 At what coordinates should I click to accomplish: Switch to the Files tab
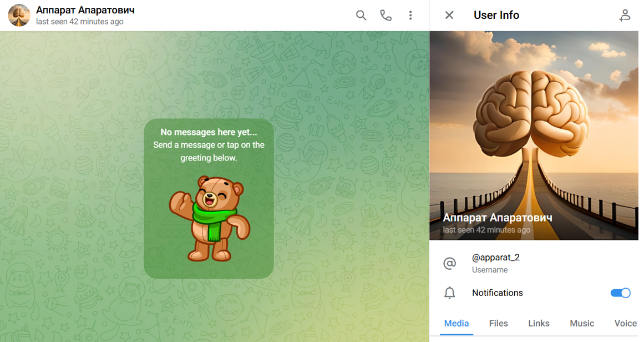[498, 323]
